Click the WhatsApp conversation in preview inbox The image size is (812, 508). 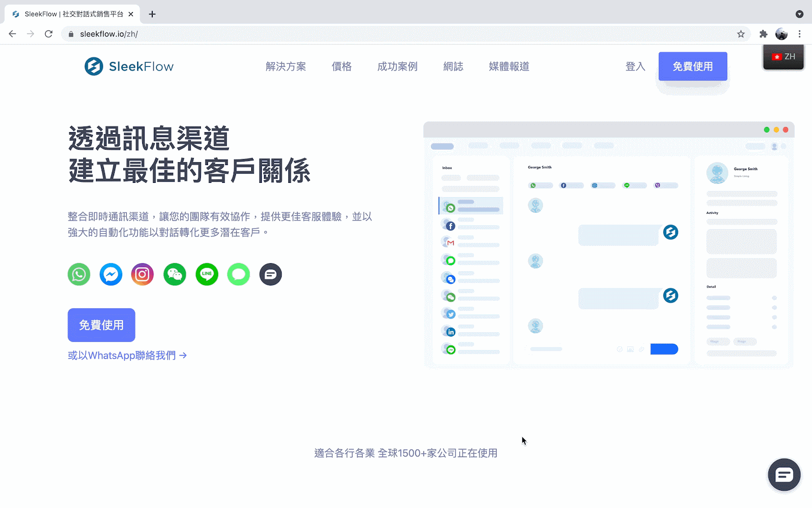coord(471,206)
